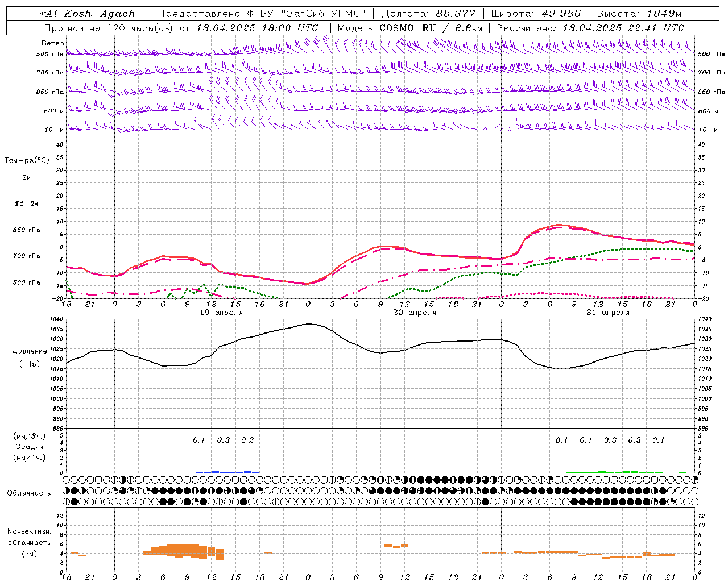728x582 pixels.
Task: Click the pressure curve peak near 1038 гПа
Action: 308,323
